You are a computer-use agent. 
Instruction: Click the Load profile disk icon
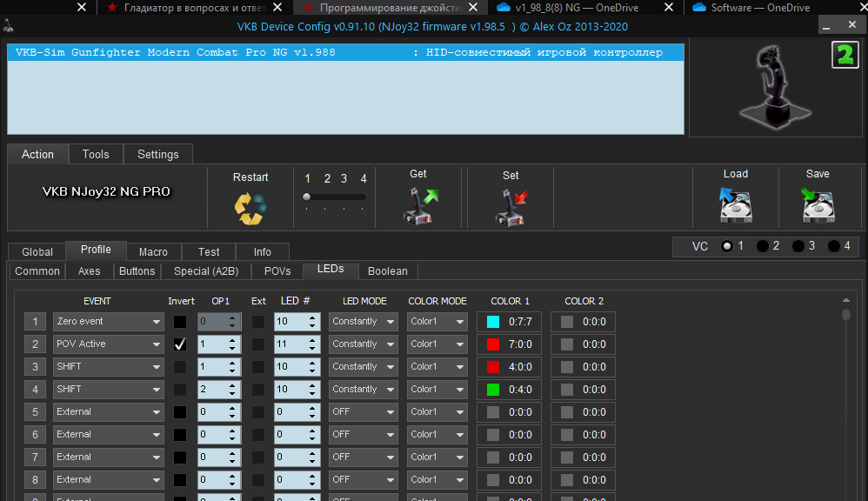point(735,204)
